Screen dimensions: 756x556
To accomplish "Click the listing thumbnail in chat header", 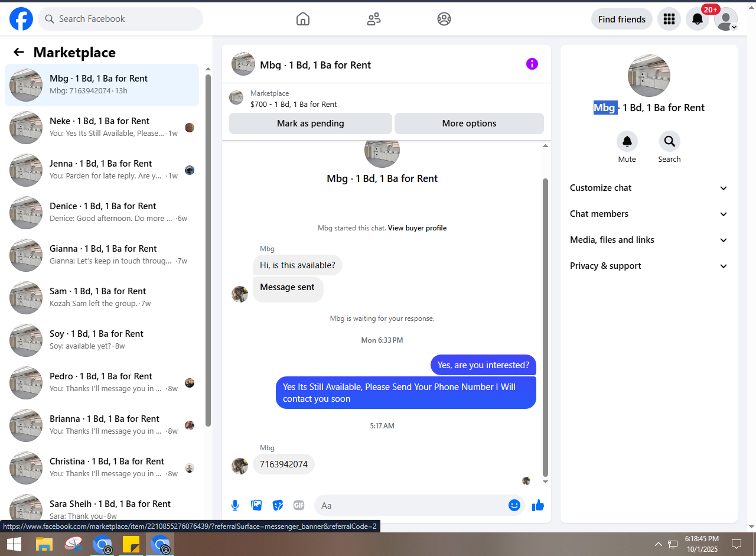I will [243, 64].
